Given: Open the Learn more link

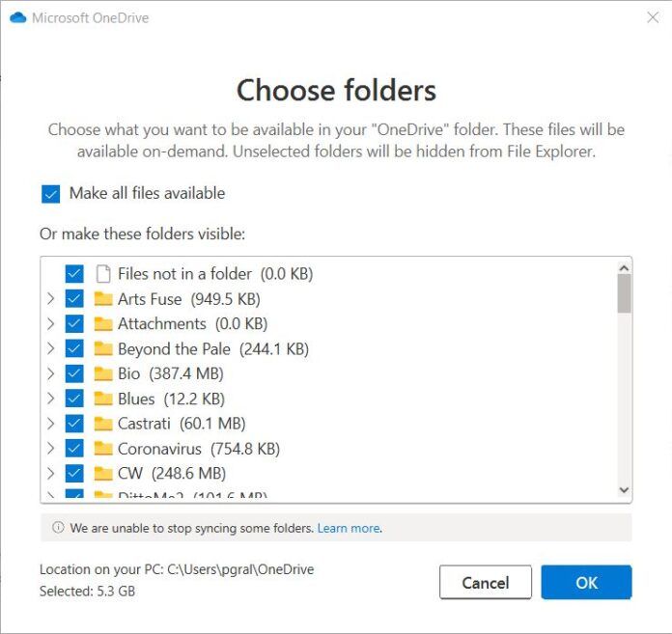Looking at the screenshot, I should click(x=348, y=528).
